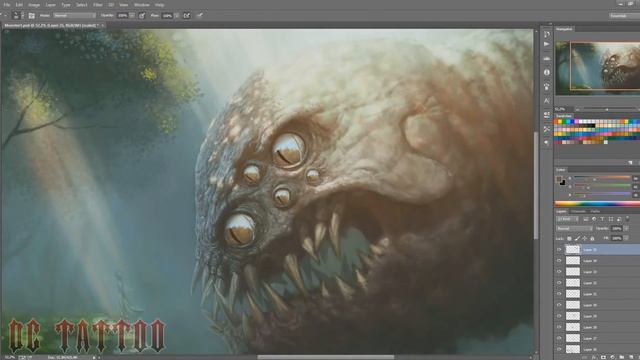Click the add layer mask icon
The image size is (640, 360).
pos(603,357)
